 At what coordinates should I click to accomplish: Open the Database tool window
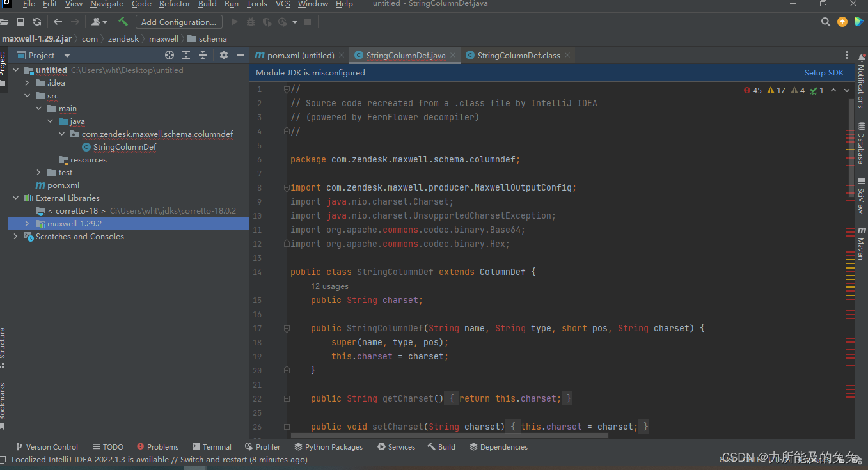click(x=861, y=143)
